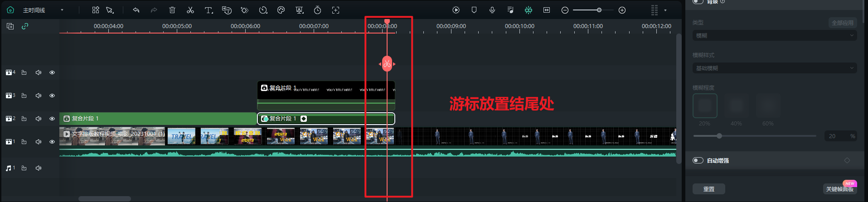Toggle the green auto-snap icon

(x=529, y=10)
